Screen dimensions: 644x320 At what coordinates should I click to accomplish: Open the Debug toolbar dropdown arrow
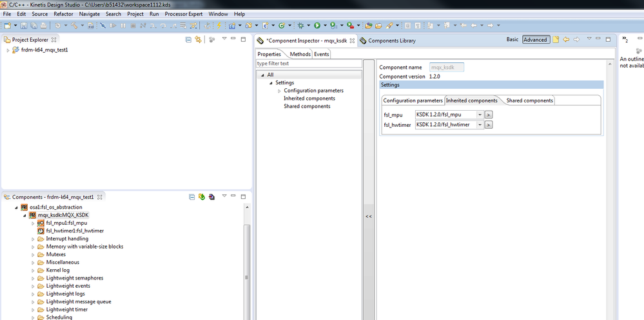309,26
